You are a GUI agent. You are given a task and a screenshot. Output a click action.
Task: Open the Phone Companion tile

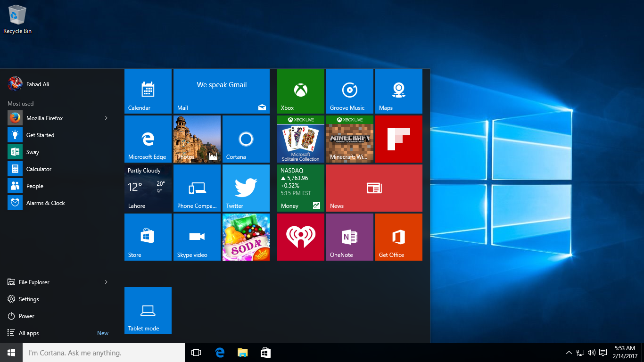197,188
